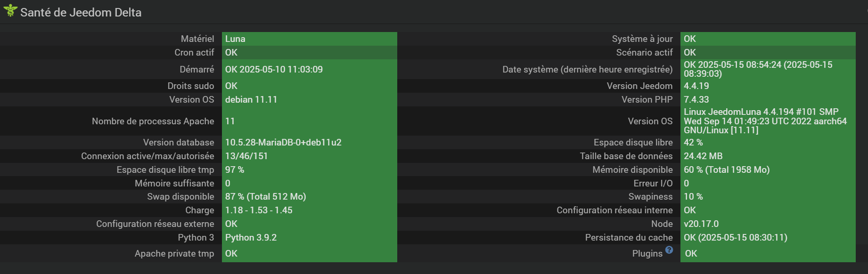
Task: Click the 'Version Jeedom' label
Action: click(640, 86)
